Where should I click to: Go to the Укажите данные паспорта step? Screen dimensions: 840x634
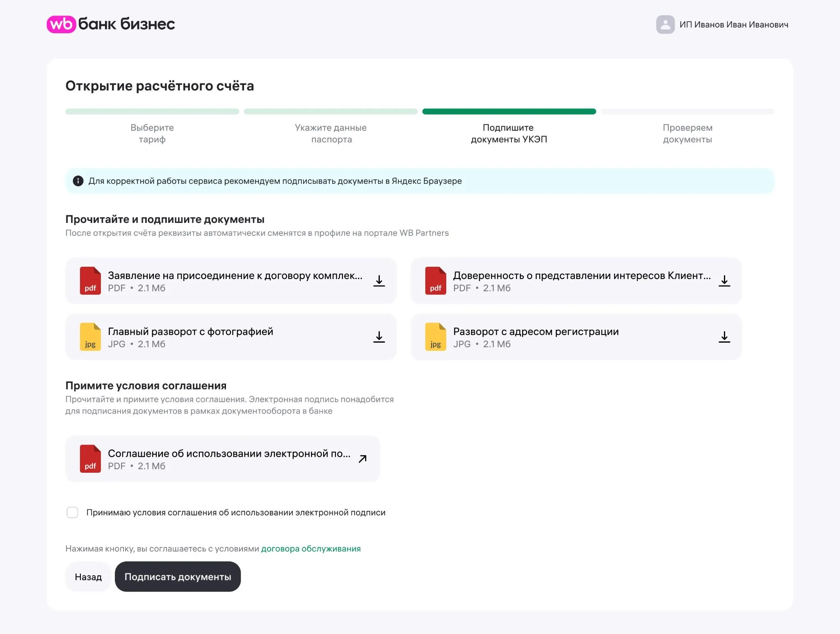(331, 133)
